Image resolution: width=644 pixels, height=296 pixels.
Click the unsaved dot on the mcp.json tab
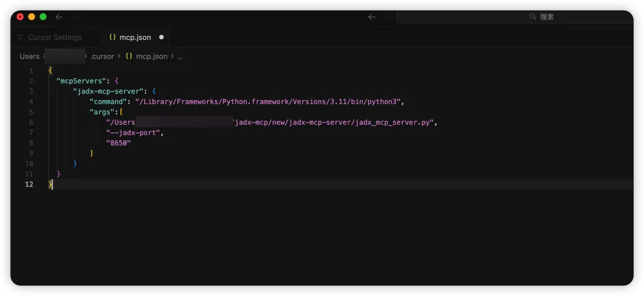(162, 37)
